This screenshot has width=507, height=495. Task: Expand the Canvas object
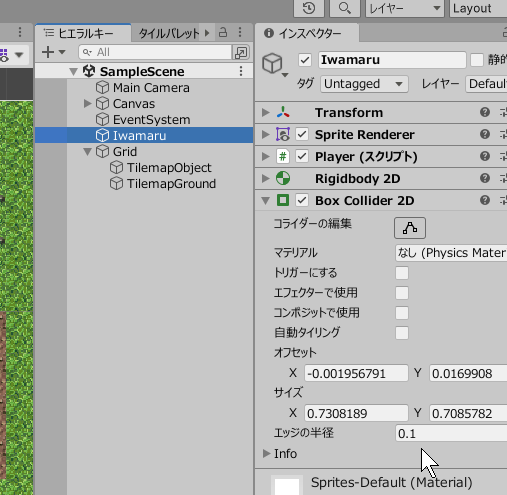[87, 103]
